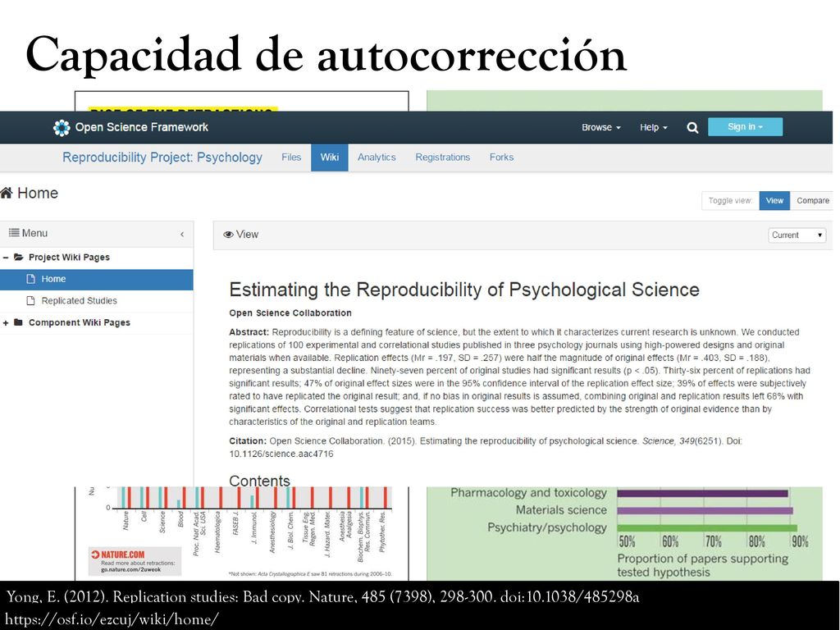Click the DOI 10.1126/science.aac4716 text
Image resolution: width=840 pixels, height=630 pixels.
click(x=281, y=454)
